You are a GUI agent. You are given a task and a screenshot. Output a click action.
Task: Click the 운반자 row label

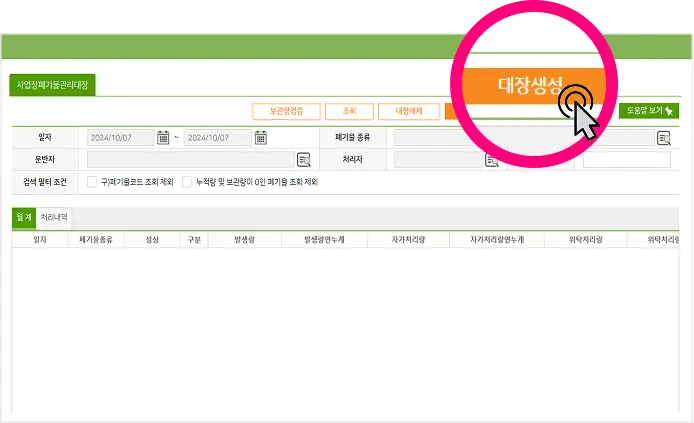45,159
